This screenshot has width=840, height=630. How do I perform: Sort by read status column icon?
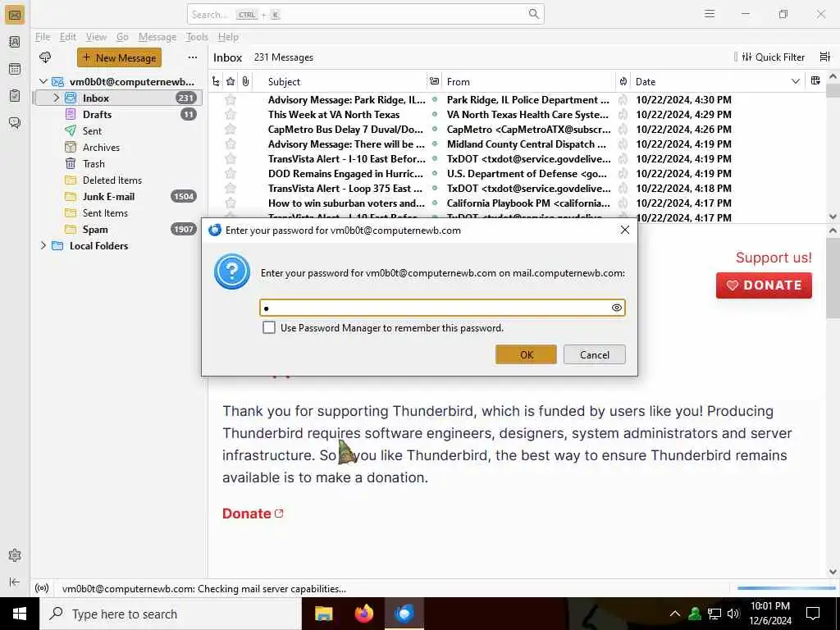pos(434,81)
